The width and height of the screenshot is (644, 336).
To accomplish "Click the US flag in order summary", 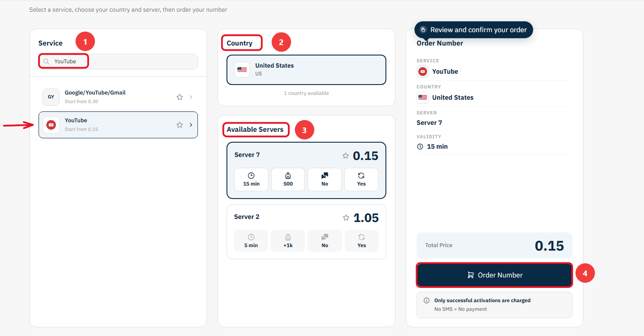I will (423, 98).
